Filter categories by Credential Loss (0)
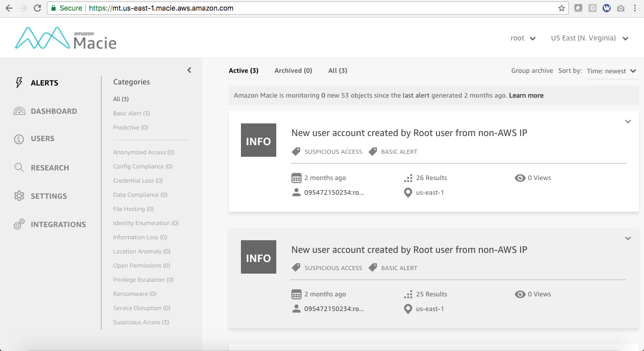Image resolution: width=644 pixels, height=351 pixels. pyautogui.click(x=138, y=181)
